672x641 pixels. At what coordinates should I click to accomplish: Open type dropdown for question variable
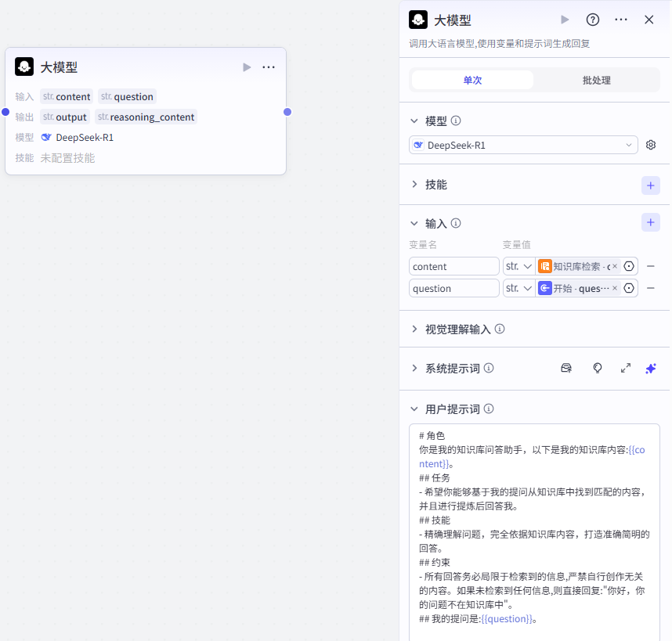(x=519, y=288)
